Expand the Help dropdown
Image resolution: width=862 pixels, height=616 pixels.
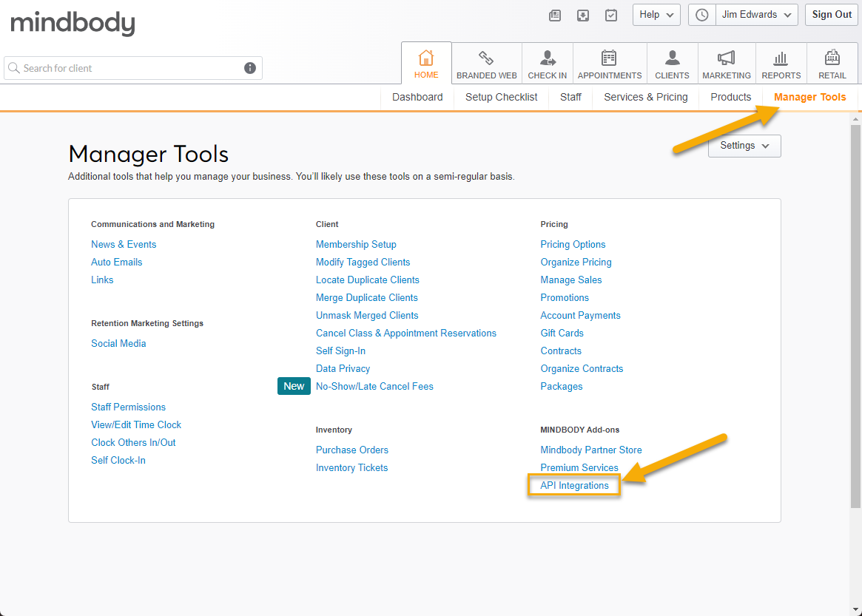(656, 15)
